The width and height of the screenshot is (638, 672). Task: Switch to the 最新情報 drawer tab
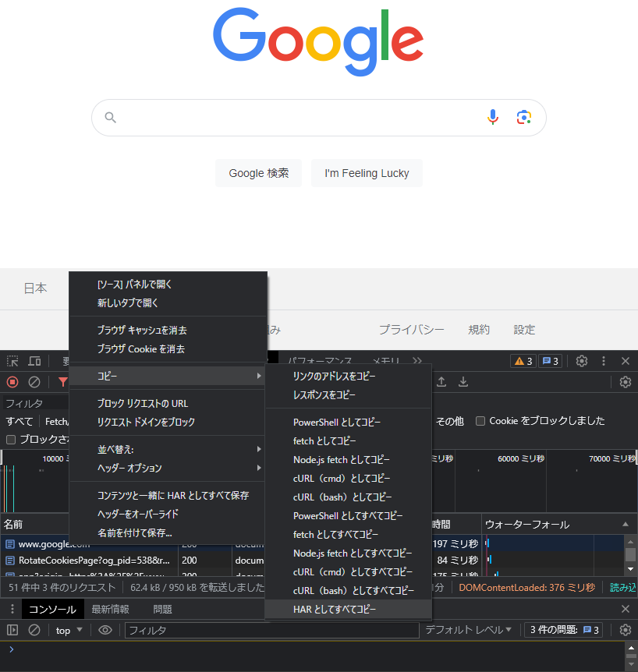click(x=110, y=610)
